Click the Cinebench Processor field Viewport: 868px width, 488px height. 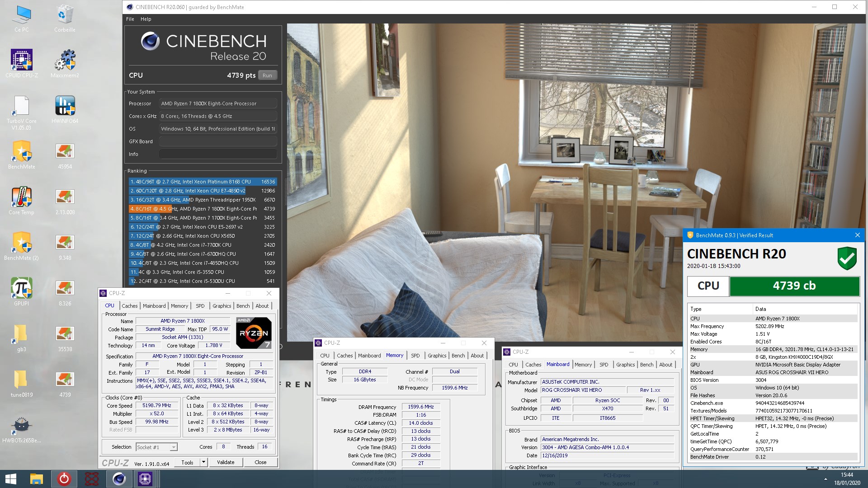click(x=218, y=103)
